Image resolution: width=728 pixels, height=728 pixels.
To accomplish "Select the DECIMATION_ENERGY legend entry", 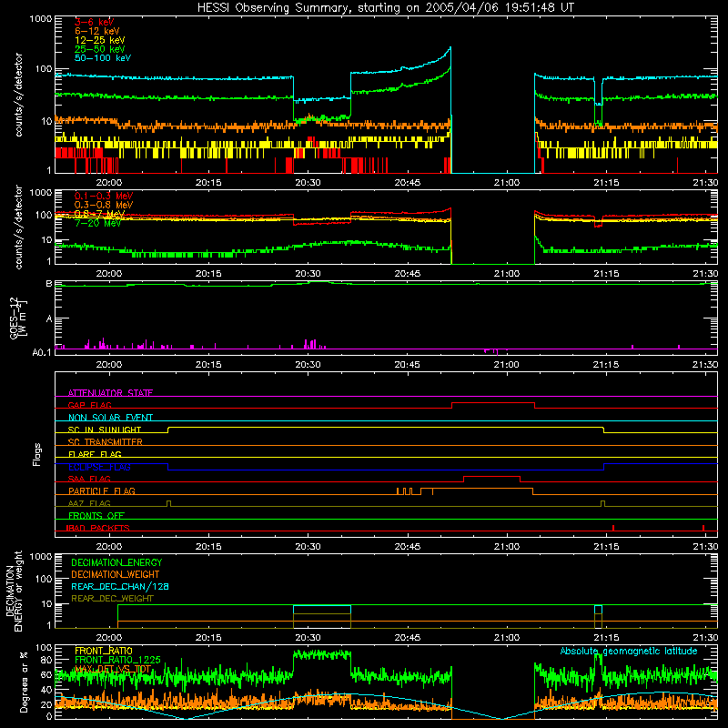I will click(x=116, y=562).
